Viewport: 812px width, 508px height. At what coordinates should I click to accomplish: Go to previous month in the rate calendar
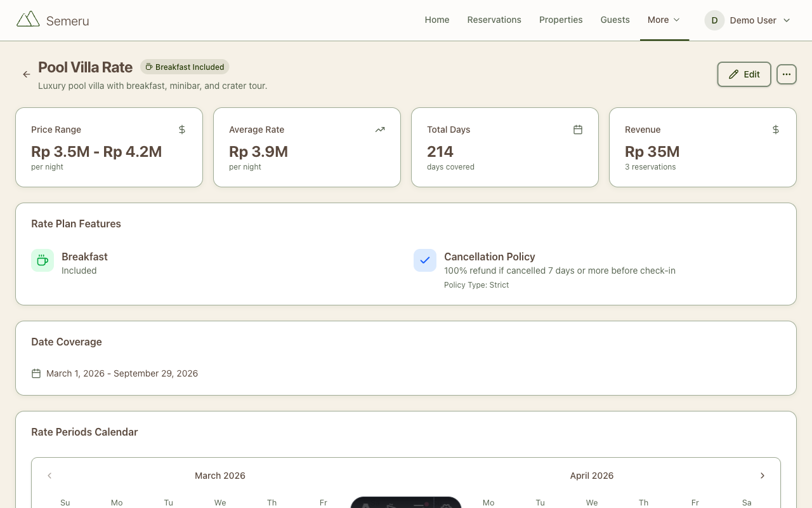(49, 476)
